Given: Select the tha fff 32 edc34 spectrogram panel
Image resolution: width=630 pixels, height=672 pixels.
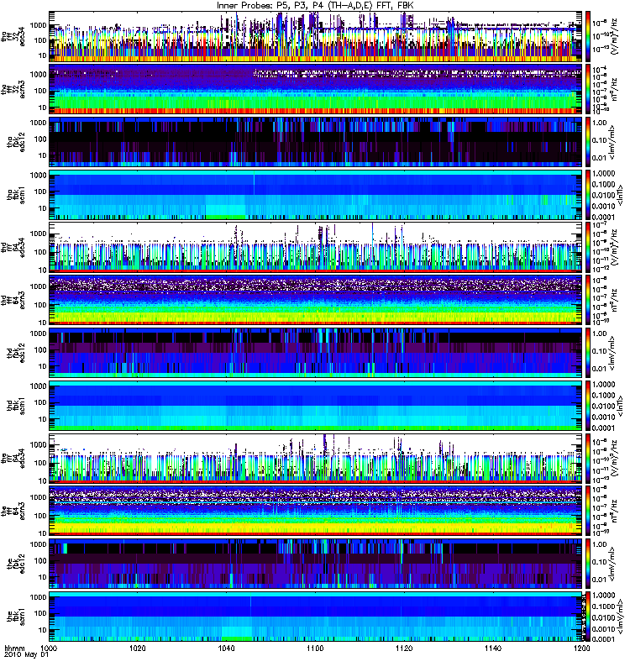Looking at the screenshot, I should (316, 36).
